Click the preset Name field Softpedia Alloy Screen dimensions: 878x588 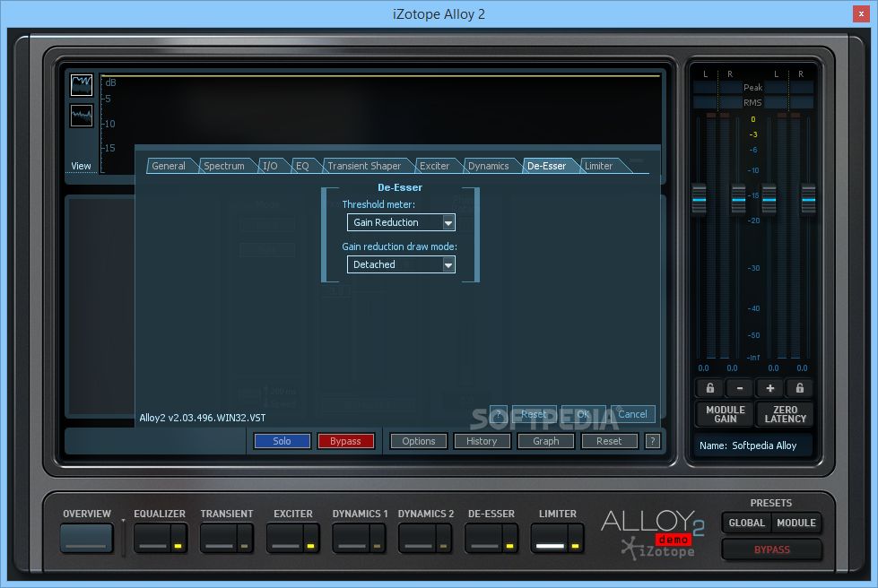point(753,445)
